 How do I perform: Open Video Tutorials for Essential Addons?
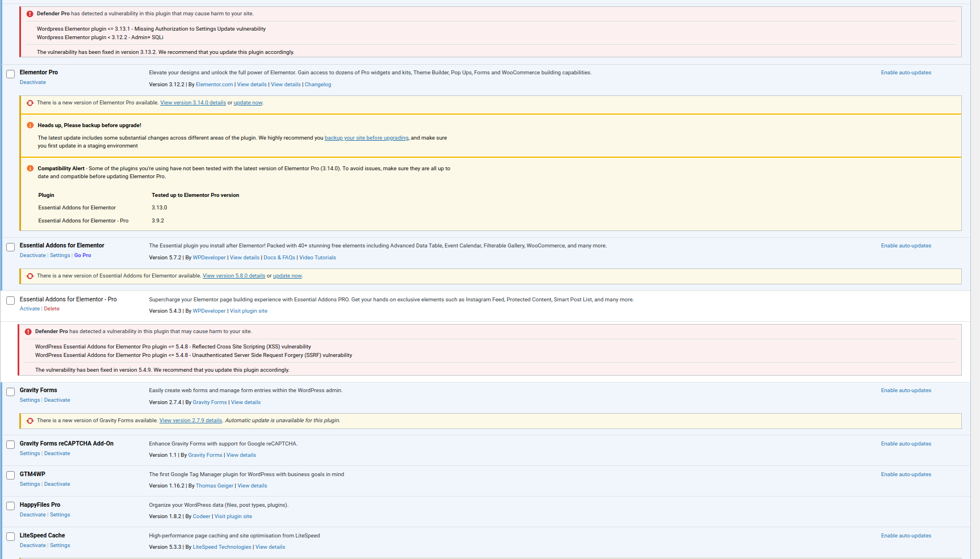[317, 258]
